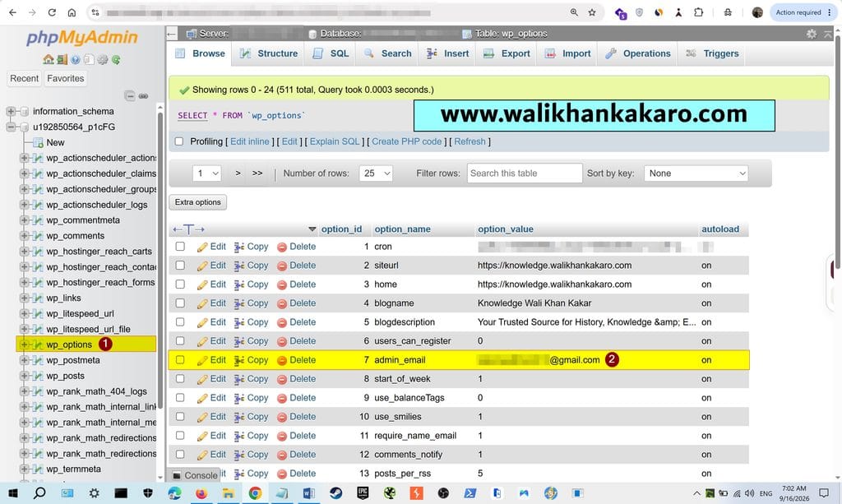
Task: Expand wp_posts table node
Action: click(x=24, y=377)
